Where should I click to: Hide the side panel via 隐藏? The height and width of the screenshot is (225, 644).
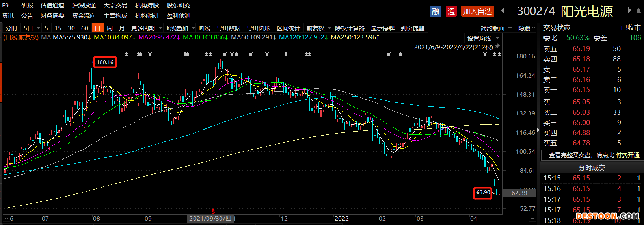click(526, 28)
